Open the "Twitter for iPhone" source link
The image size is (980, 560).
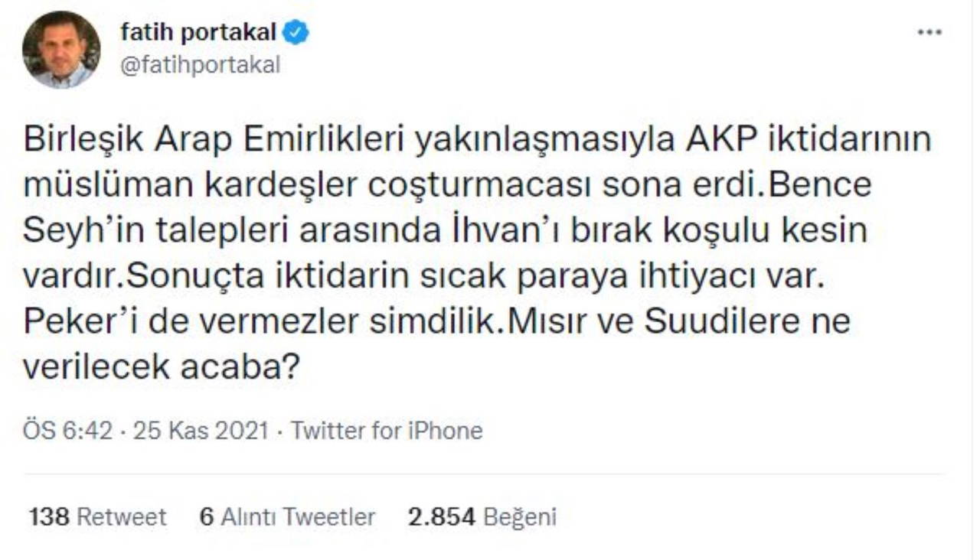(x=387, y=431)
